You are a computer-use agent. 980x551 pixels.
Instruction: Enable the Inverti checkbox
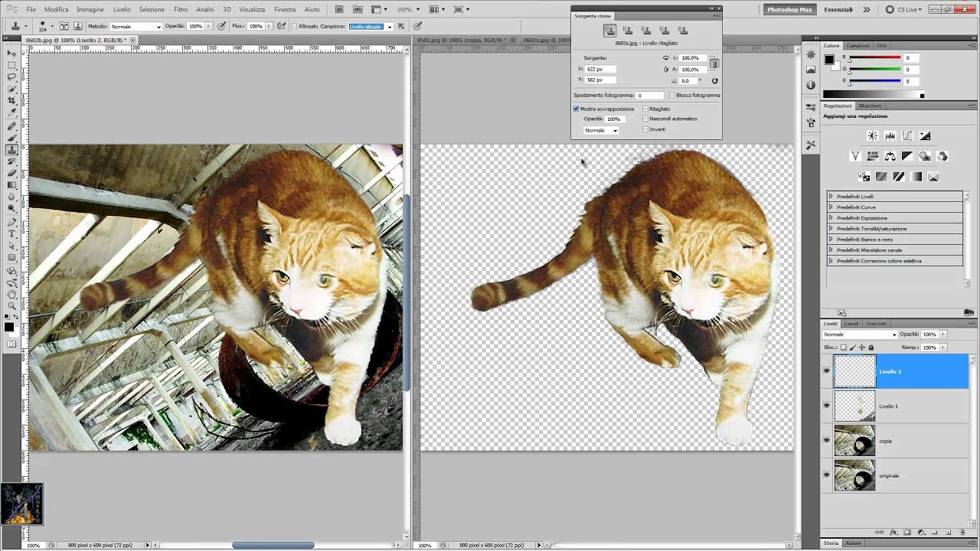pos(645,129)
